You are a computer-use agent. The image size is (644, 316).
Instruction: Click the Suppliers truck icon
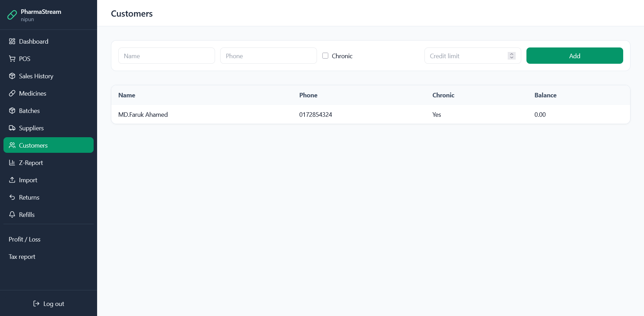click(x=12, y=128)
